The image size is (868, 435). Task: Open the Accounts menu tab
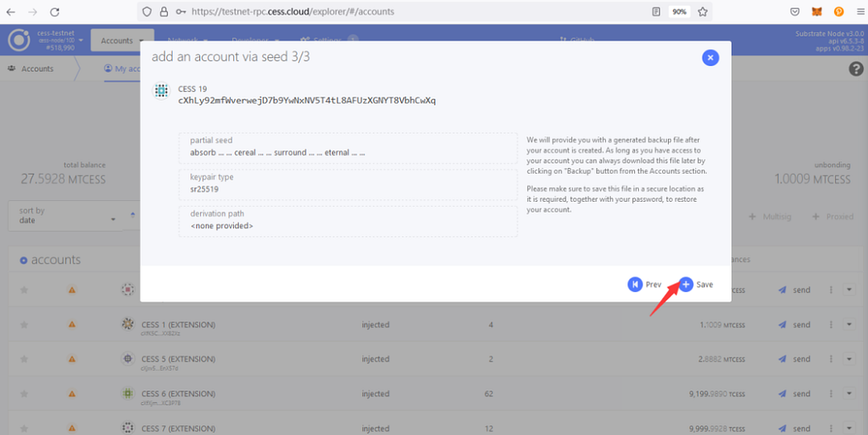pyautogui.click(x=122, y=41)
